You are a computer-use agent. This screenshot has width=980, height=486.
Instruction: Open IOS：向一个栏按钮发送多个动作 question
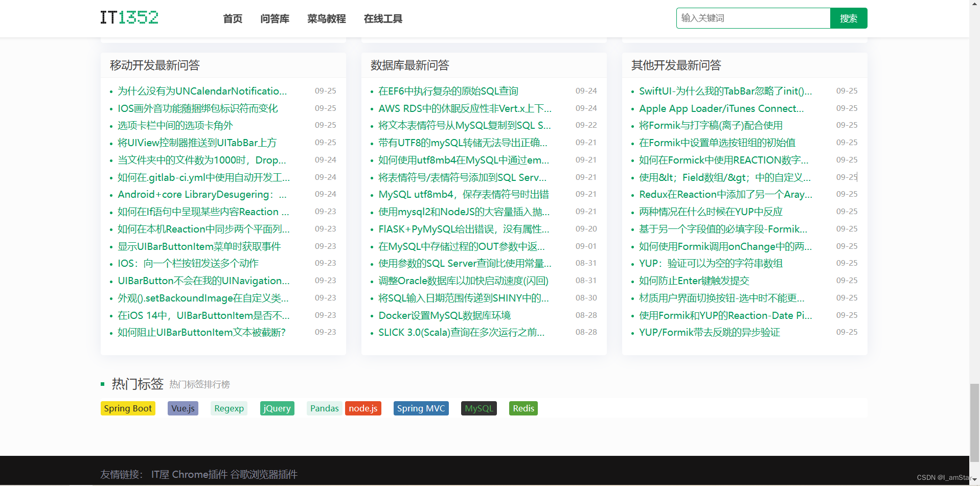(x=188, y=263)
